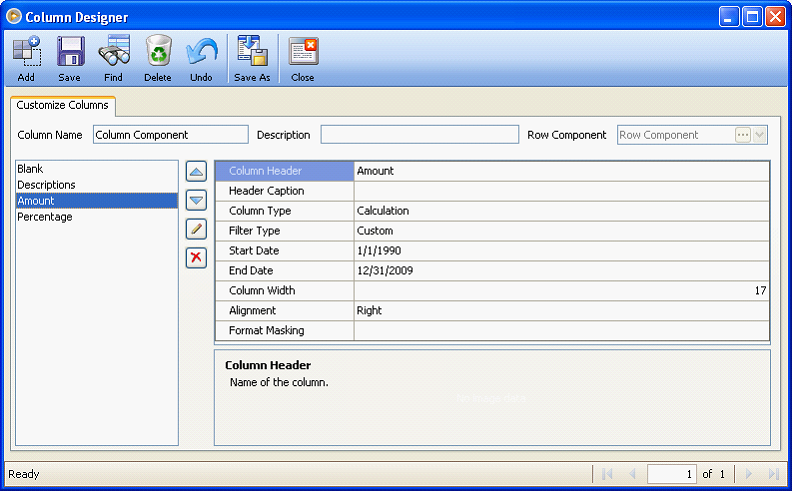Close window with red X title button
The width and height of the screenshot is (793, 492).
(x=775, y=17)
